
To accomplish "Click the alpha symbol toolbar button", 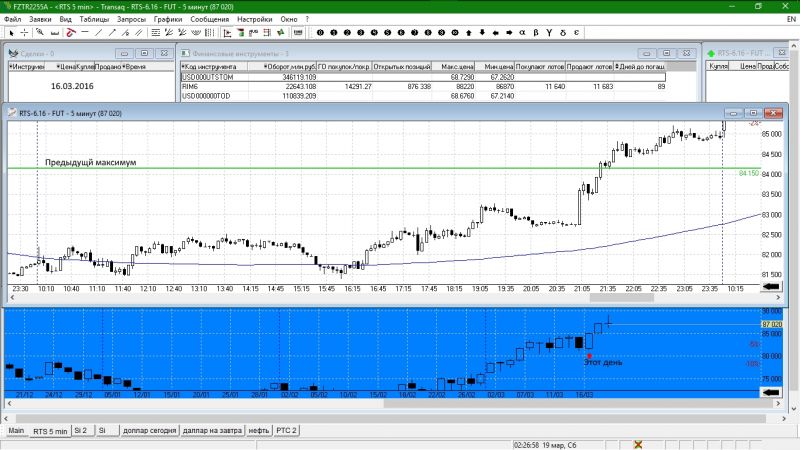I will coord(522,33).
